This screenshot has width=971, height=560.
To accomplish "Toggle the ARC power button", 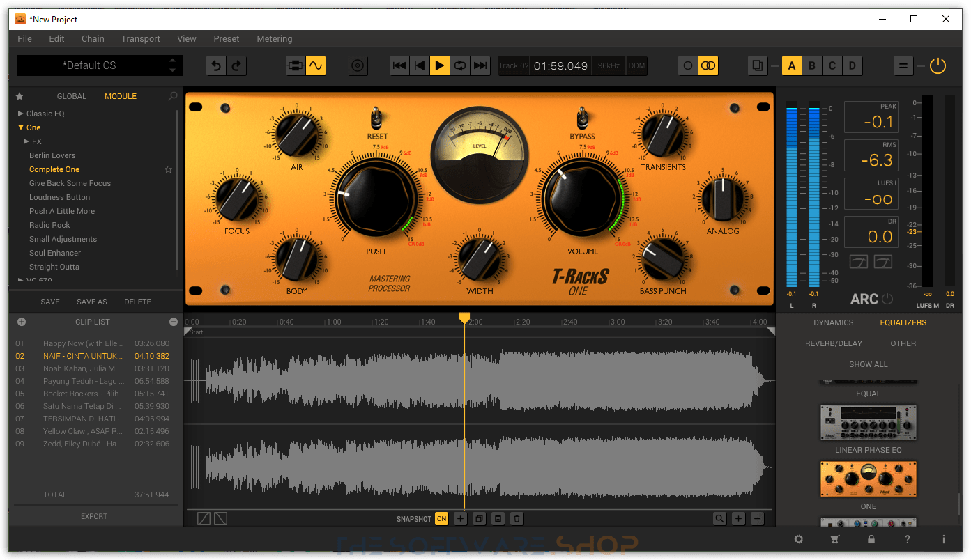I will click(x=887, y=299).
